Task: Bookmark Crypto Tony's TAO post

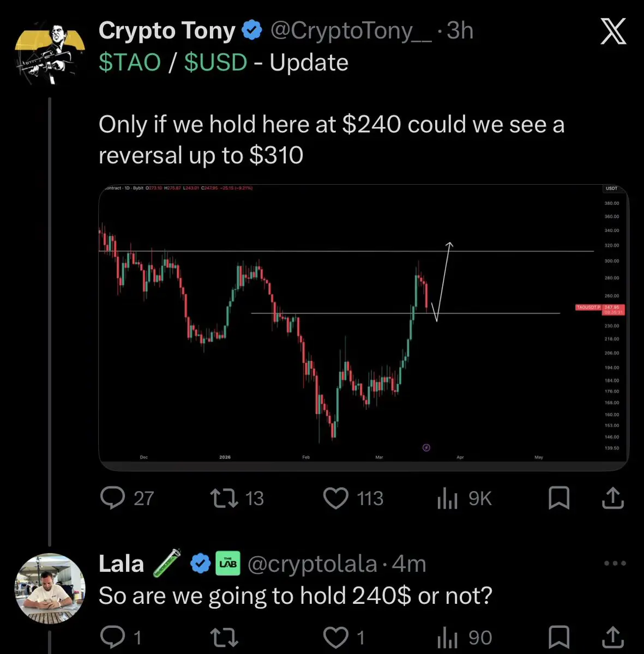Action: 559,498
